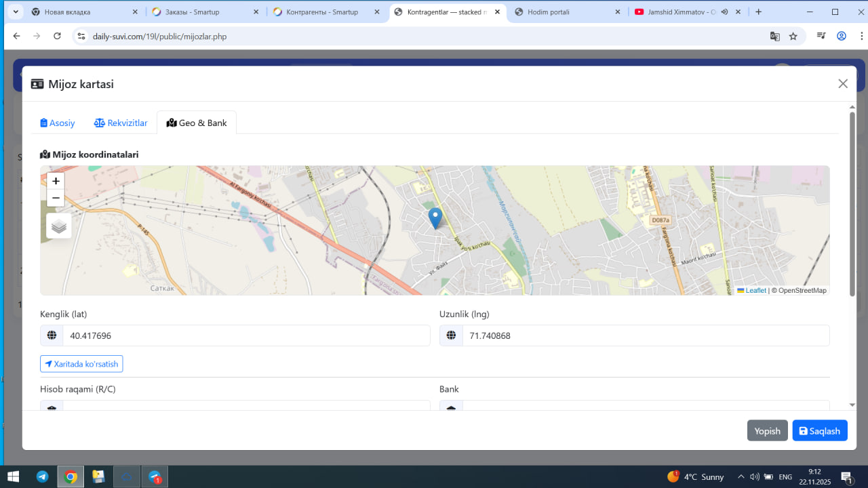The height and width of the screenshot is (488, 868).
Task: Click the Uzunlik (lng) input field
Action: click(645, 335)
